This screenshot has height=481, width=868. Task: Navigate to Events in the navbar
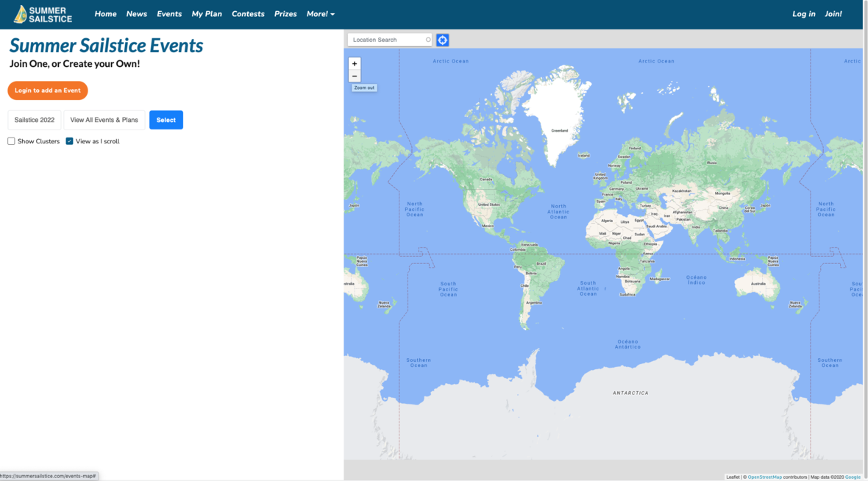[x=169, y=14]
